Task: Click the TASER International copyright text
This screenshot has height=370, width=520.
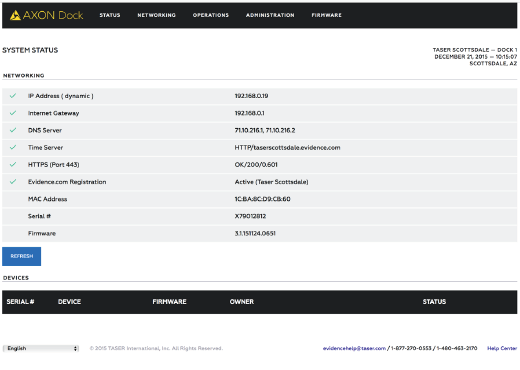Action: click(156, 348)
